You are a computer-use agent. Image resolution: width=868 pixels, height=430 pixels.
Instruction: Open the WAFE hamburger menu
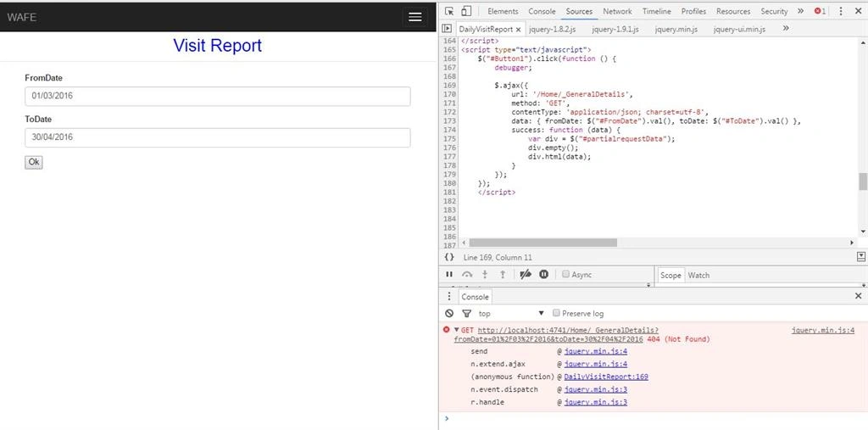click(x=415, y=17)
